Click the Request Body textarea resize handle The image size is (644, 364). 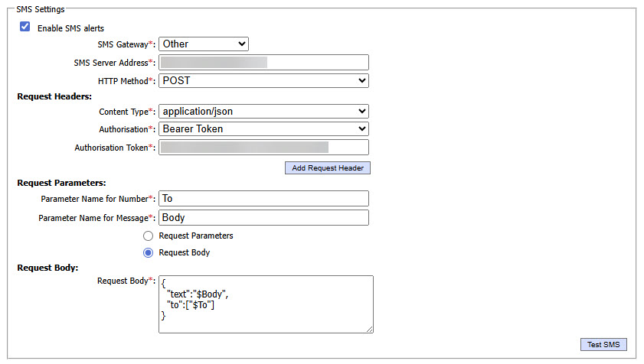(x=369, y=329)
